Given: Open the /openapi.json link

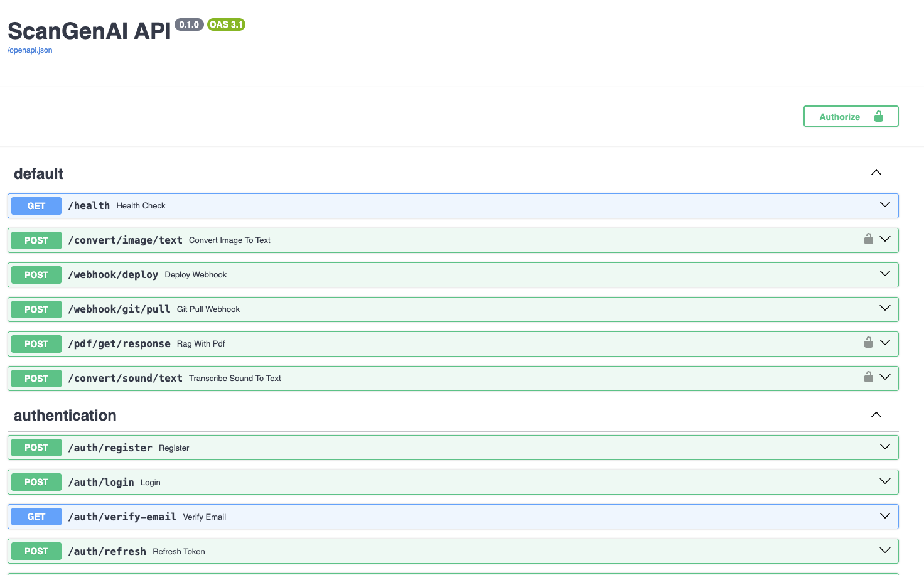Looking at the screenshot, I should pos(30,50).
